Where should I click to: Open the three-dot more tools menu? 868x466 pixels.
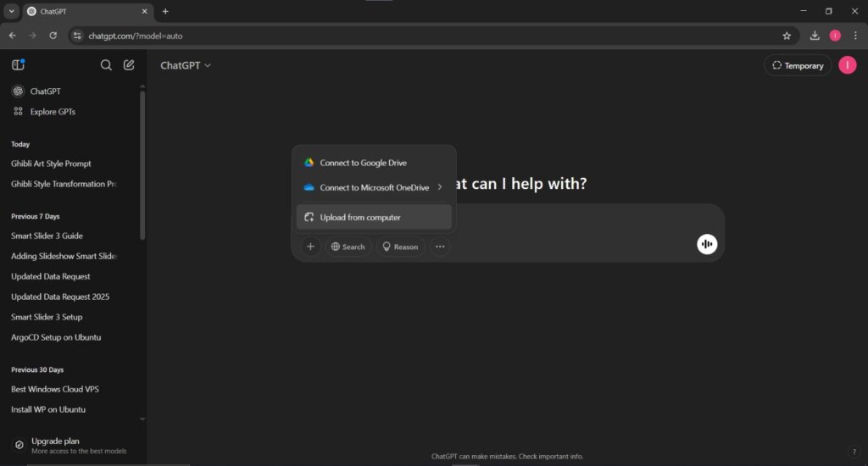coord(440,247)
